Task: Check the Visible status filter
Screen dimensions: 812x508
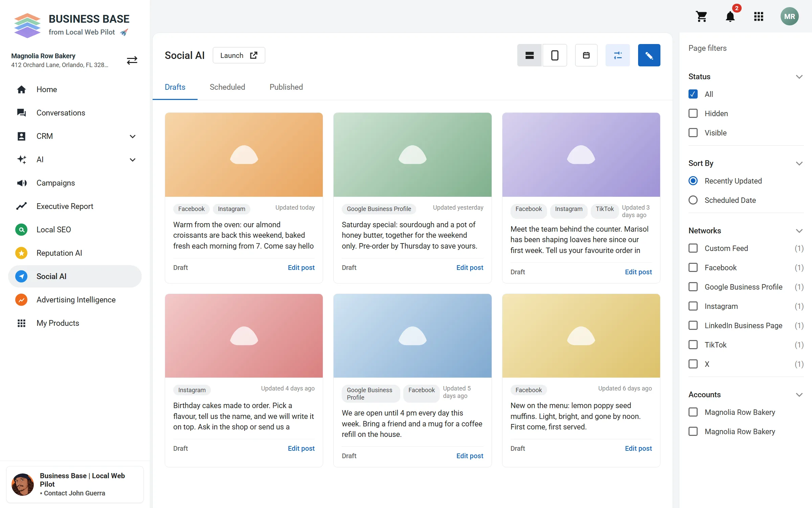Action: (693, 133)
